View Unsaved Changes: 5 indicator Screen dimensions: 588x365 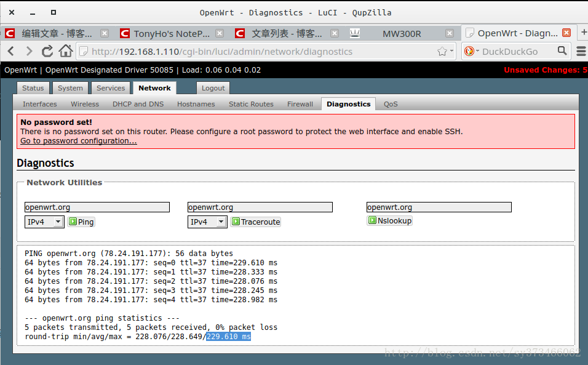[x=546, y=70]
